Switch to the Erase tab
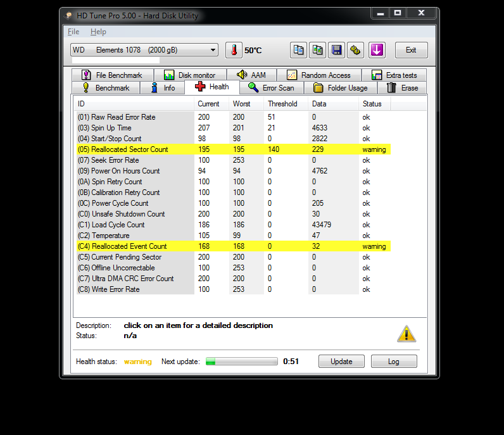This screenshot has width=504, height=435. [x=403, y=88]
